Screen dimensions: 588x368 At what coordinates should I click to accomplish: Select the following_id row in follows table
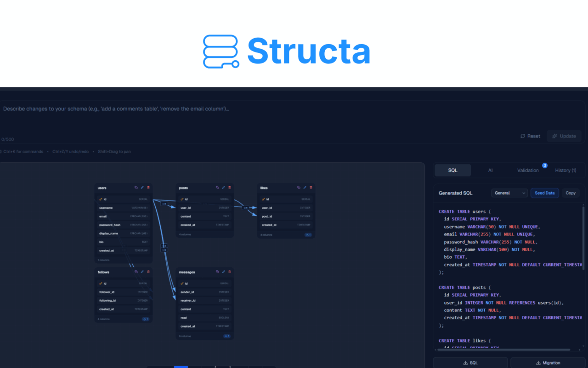[123, 300]
